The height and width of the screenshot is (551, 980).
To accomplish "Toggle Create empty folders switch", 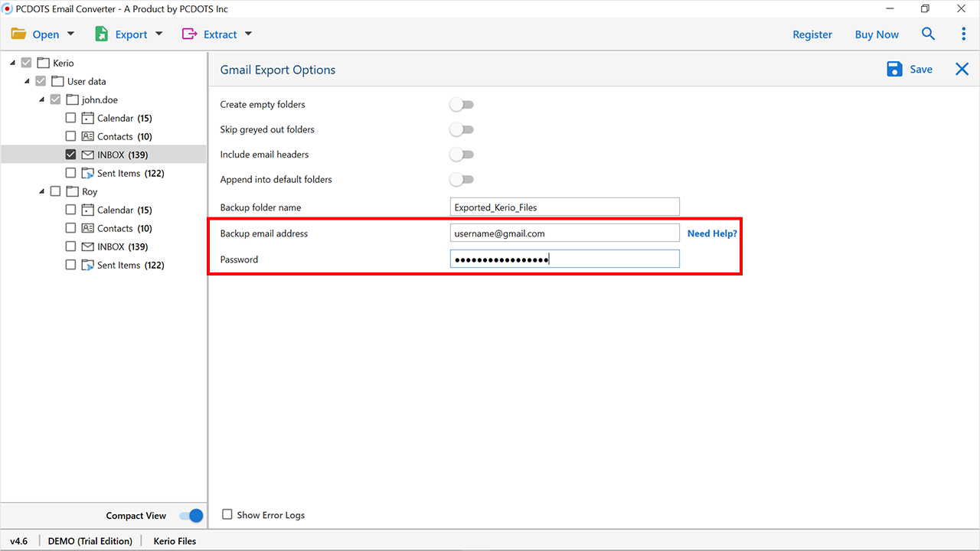I will point(462,104).
